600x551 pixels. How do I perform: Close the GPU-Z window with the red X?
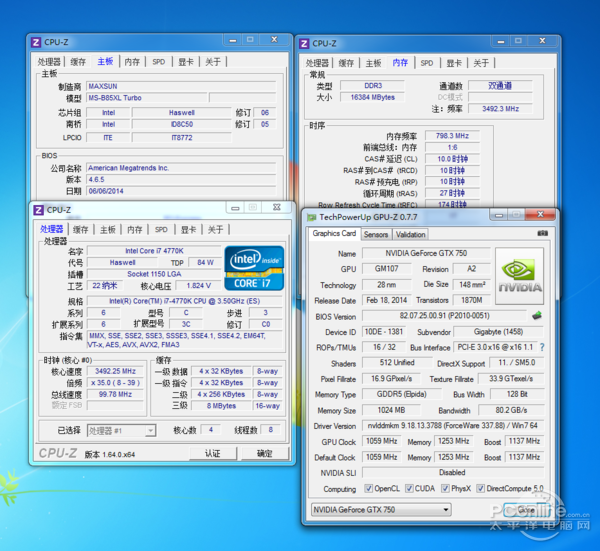[540, 214]
